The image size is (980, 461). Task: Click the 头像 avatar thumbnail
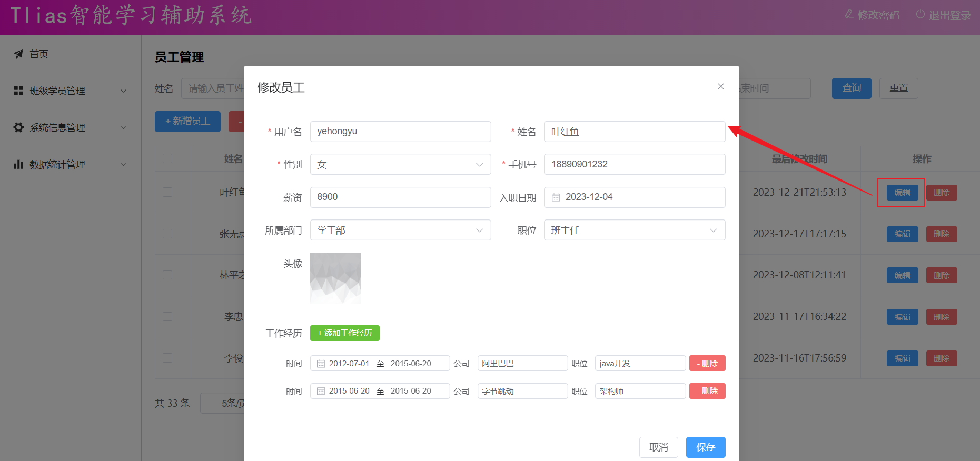(335, 278)
